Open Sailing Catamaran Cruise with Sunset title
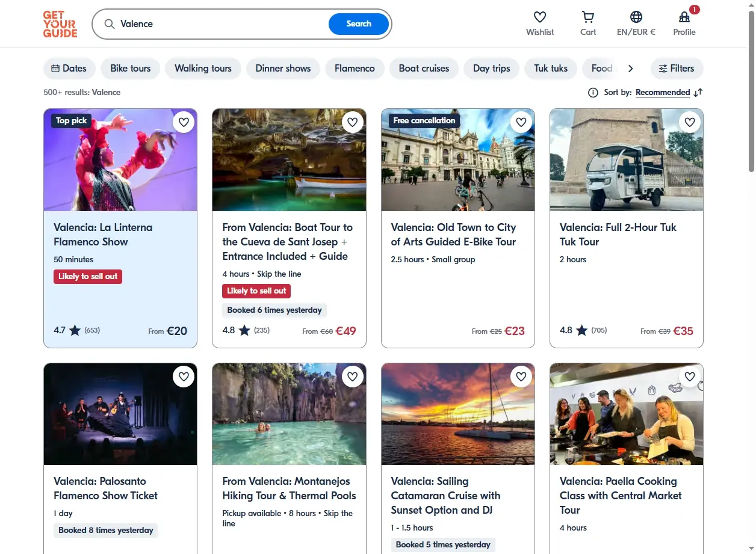The height and width of the screenshot is (554, 756). coord(446,496)
